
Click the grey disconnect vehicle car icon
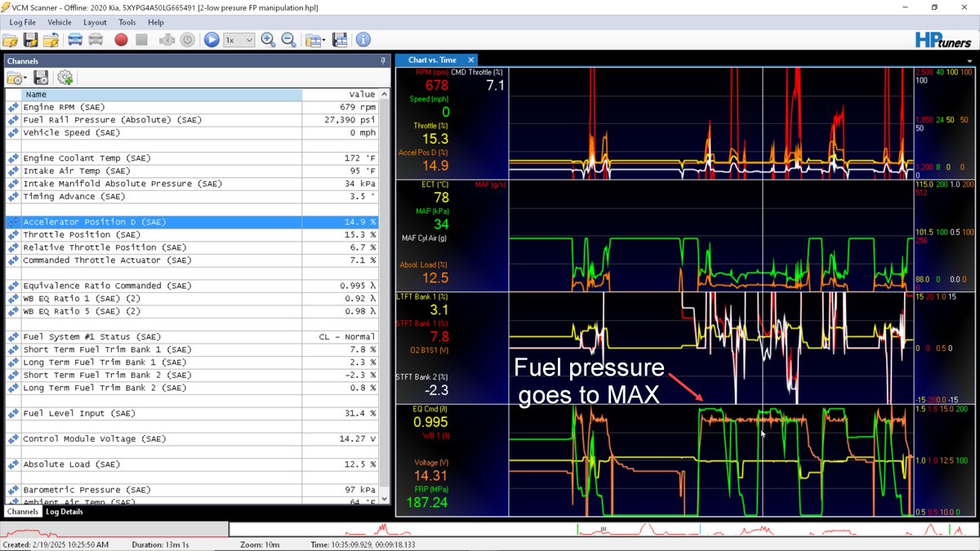[96, 39]
